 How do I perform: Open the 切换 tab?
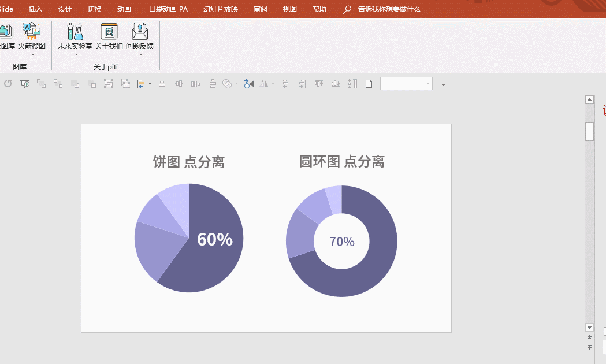tap(94, 9)
